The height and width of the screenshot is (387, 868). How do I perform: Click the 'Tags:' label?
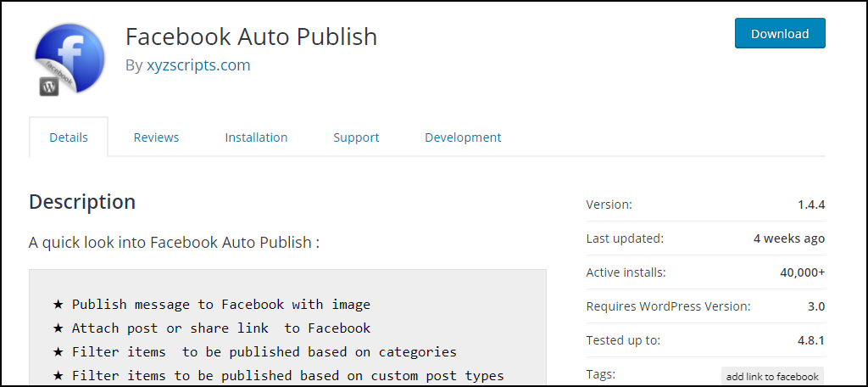pyautogui.click(x=601, y=374)
